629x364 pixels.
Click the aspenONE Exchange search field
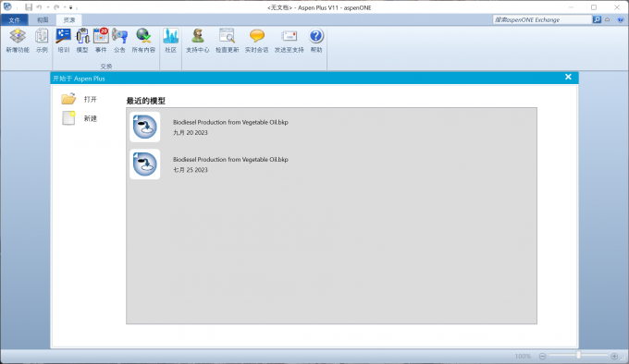542,19
